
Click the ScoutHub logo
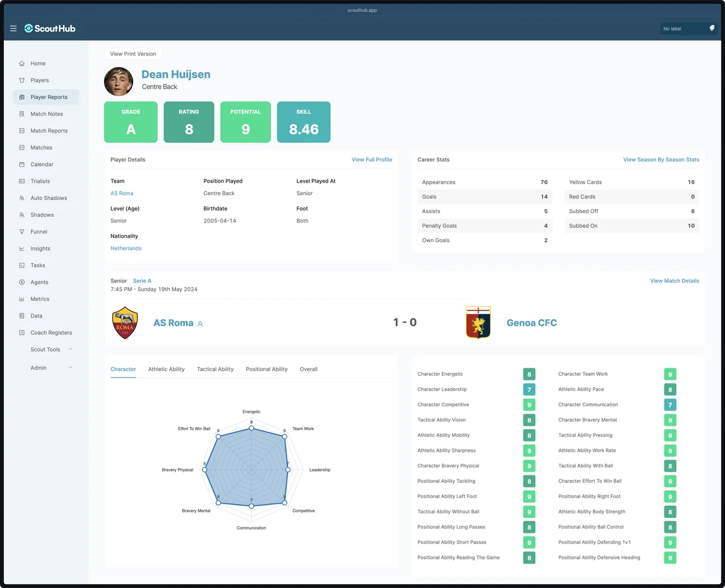[x=50, y=28]
